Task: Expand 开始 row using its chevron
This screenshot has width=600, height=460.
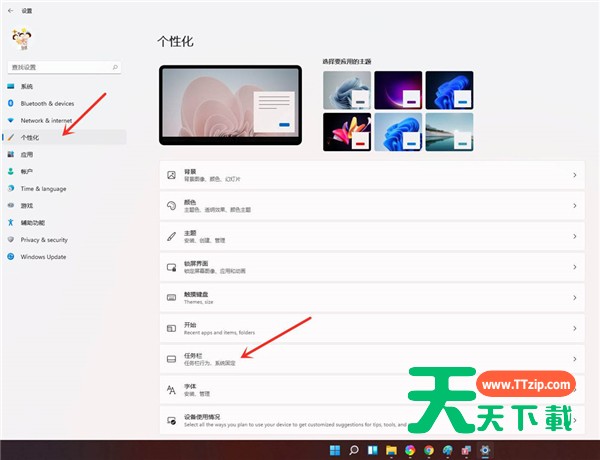Action: coord(575,328)
